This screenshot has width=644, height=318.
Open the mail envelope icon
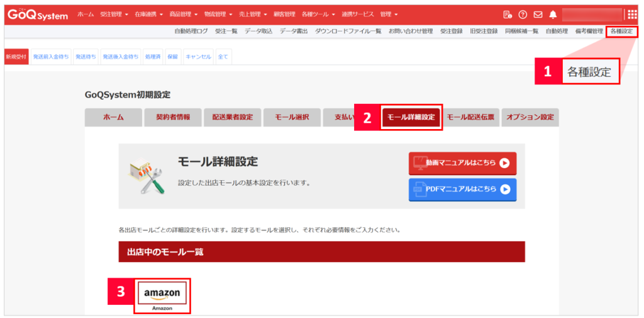click(x=538, y=14)
